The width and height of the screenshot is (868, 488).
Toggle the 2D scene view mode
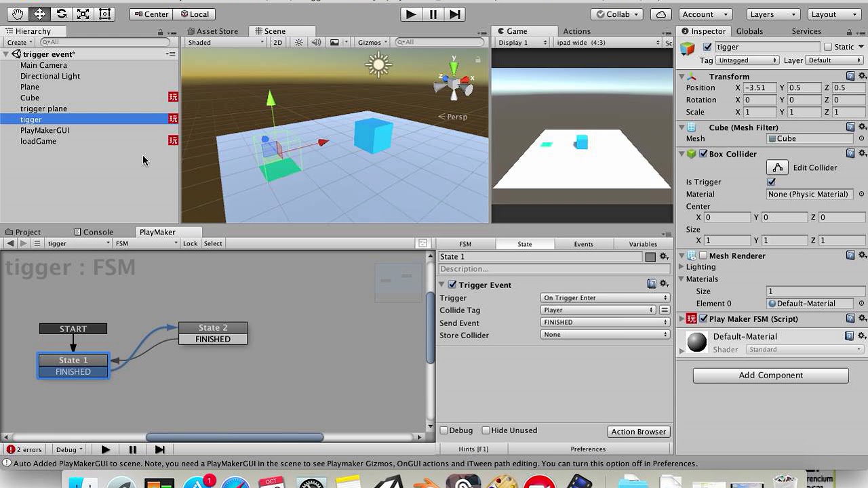tap(277, 42)
